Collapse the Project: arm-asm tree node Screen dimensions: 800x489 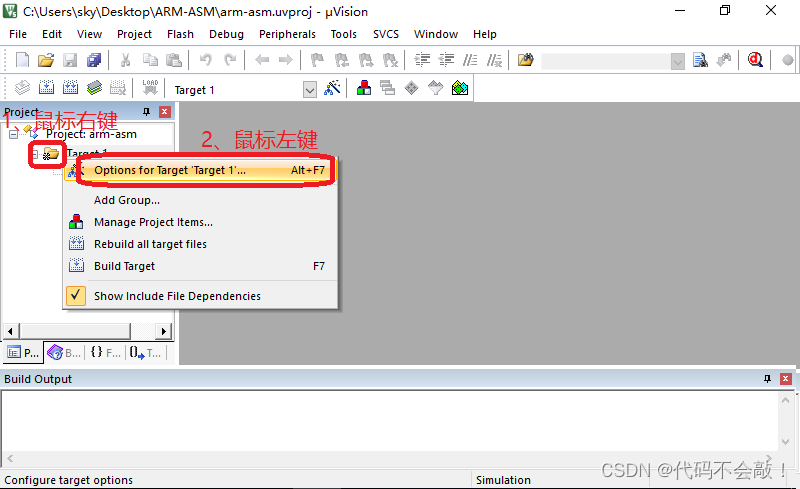13,134
